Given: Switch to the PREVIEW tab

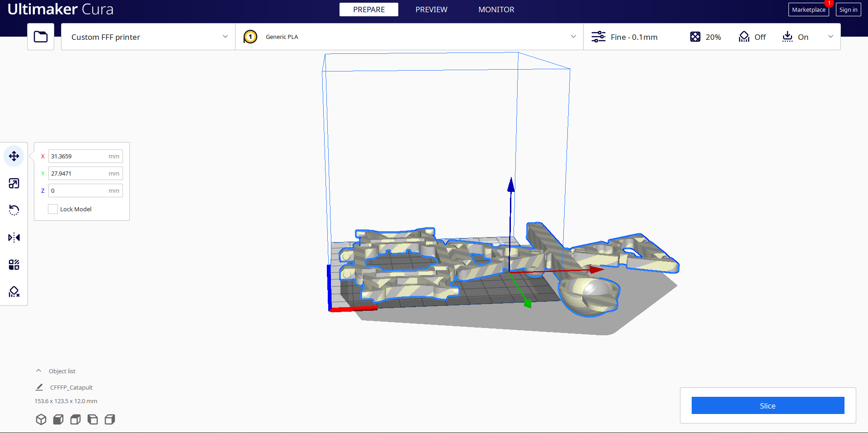Looking at the screenshot, I should (431, 10).
